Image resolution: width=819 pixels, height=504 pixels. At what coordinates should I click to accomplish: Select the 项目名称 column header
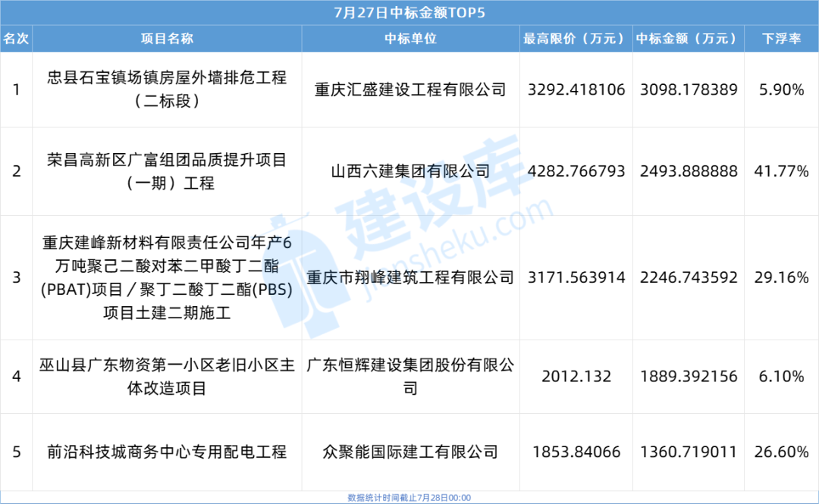(x=167, y=39)
